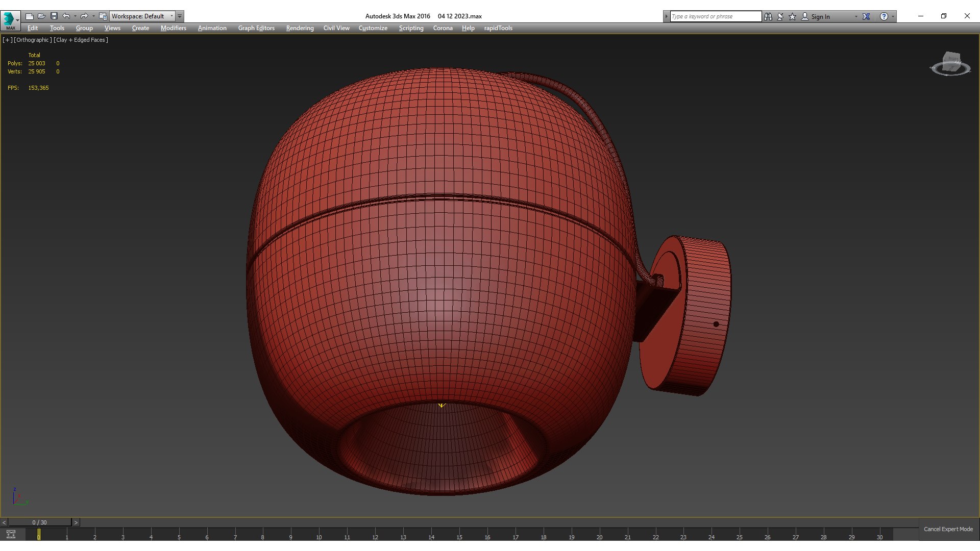
Task: Open the Help menu
Action: (x=468, y=28)
